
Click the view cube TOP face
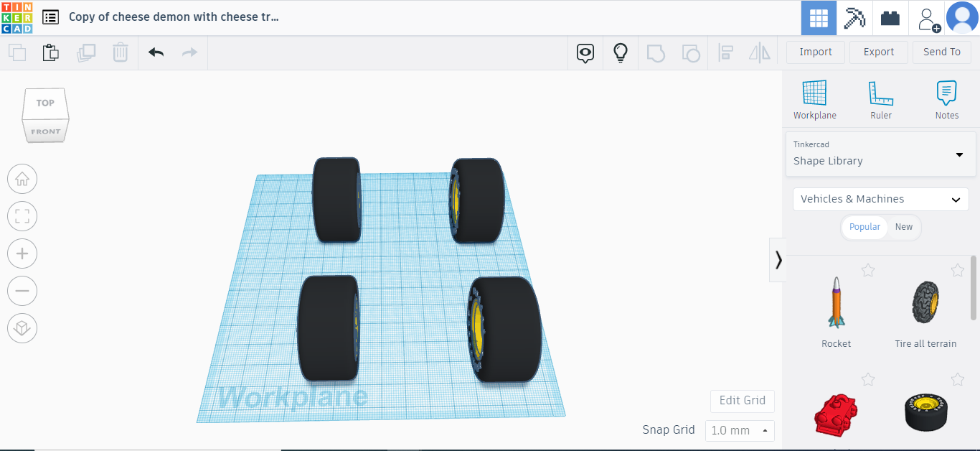[45, 103]
